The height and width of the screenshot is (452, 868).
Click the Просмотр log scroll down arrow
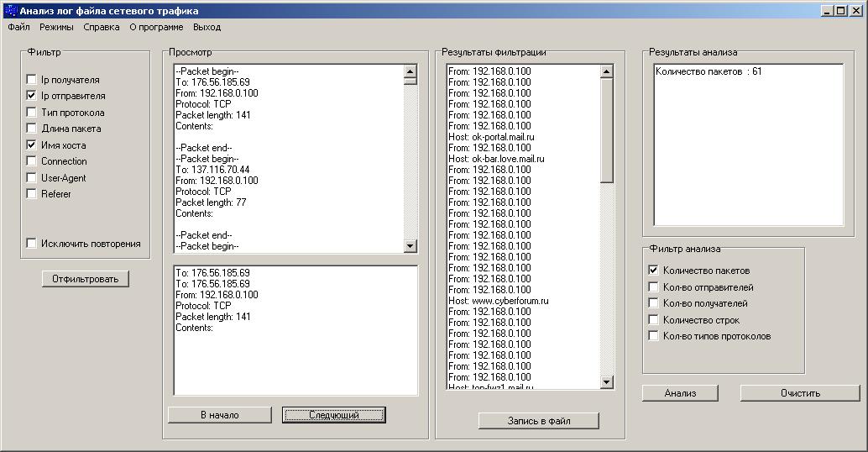(410, 246)
